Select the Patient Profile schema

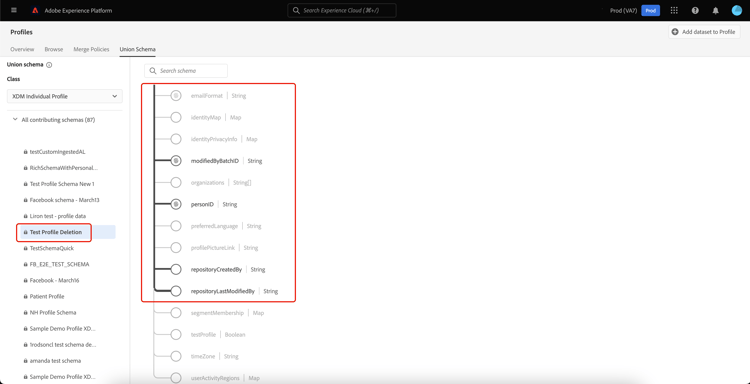tap(47, 296)
